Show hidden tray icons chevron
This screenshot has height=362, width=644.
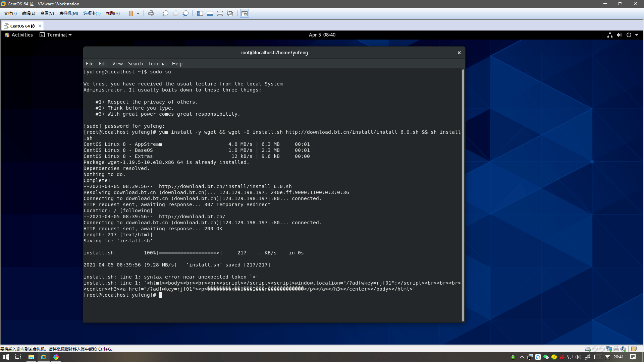[x=522, y=357]
